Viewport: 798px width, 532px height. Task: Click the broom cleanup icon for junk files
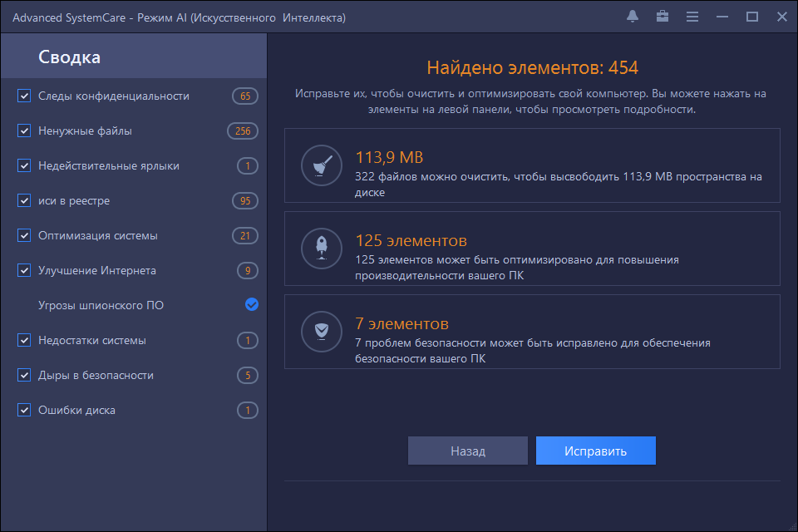pos(322,164)
